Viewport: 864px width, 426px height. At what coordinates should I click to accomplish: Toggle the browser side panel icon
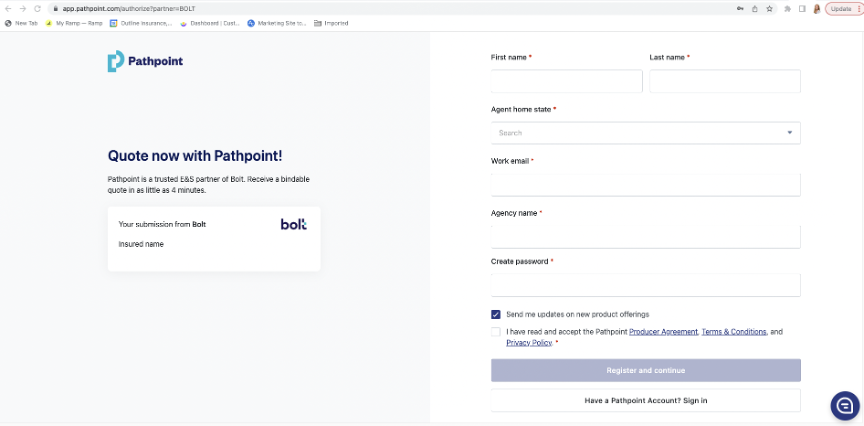click(802, 8)
